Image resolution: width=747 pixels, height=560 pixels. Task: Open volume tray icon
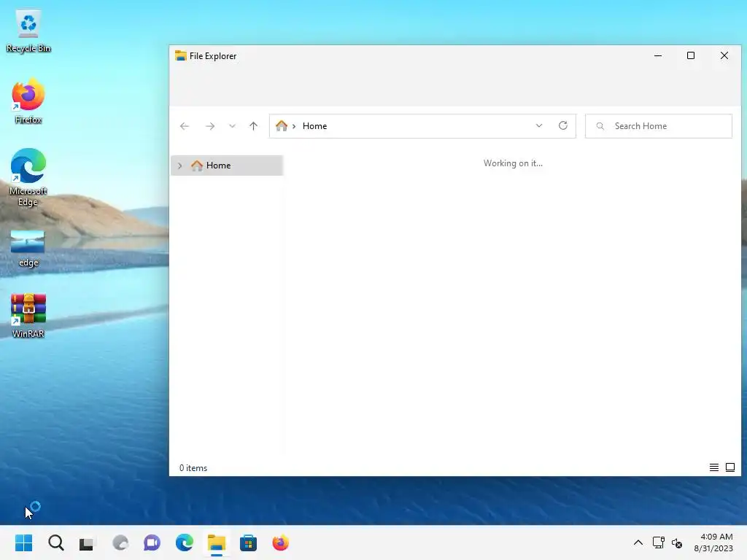(x=676, y=542)
